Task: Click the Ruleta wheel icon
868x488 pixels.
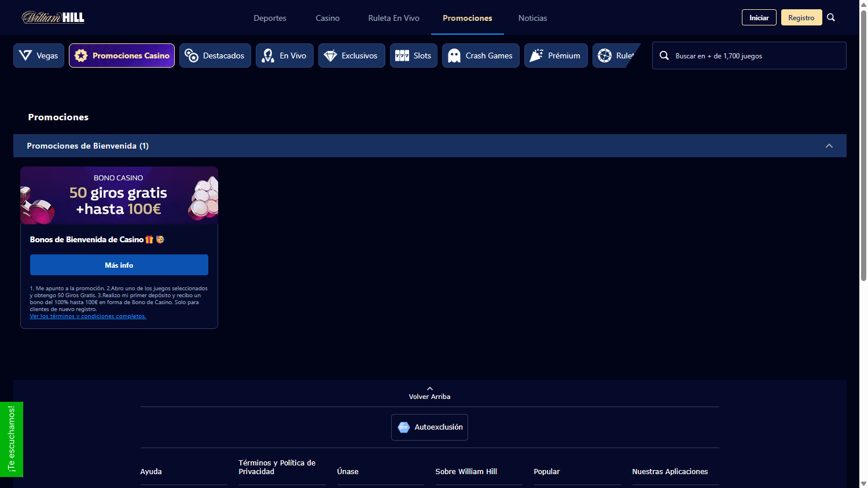Action: [605, 56]
